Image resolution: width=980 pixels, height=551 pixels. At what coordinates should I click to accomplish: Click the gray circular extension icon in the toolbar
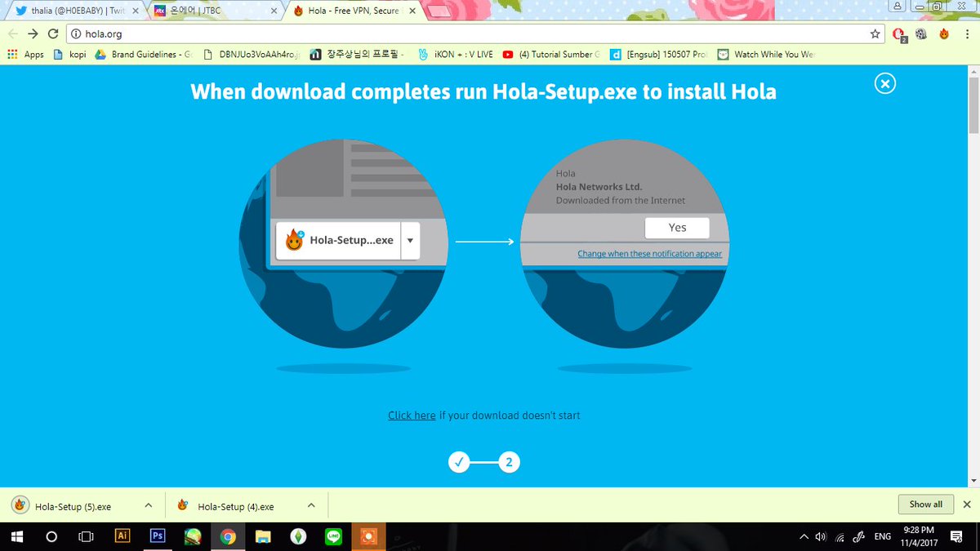(x=922, y=33)
